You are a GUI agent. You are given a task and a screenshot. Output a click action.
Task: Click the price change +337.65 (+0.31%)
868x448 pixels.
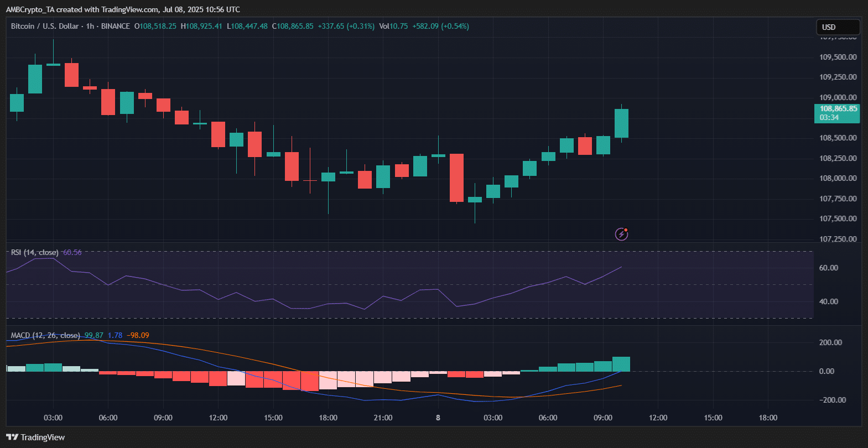point(346,26)
